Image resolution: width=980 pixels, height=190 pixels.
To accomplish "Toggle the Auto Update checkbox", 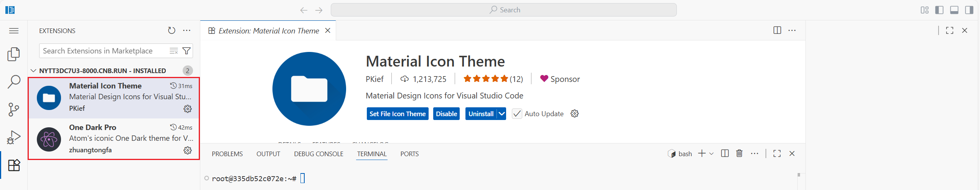I will point(517,114).
